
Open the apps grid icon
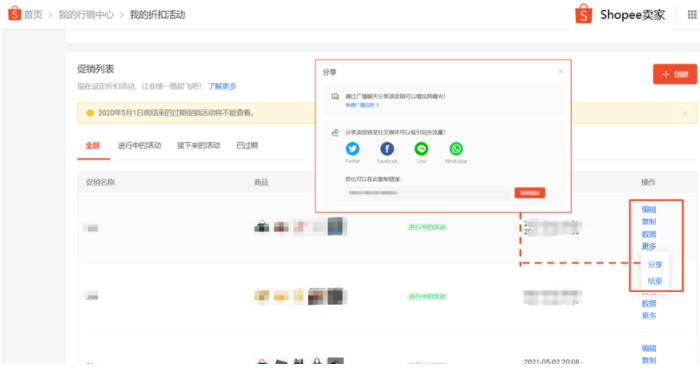point(692,15)
